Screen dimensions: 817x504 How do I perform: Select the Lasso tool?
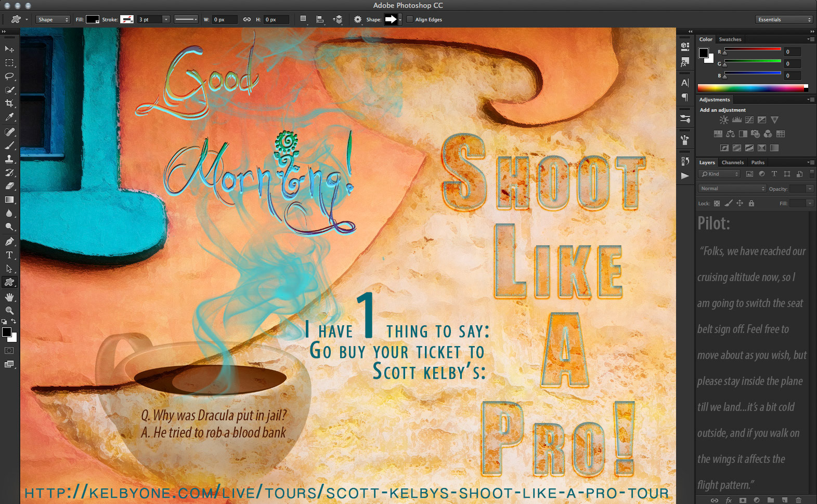pos(9,76)
